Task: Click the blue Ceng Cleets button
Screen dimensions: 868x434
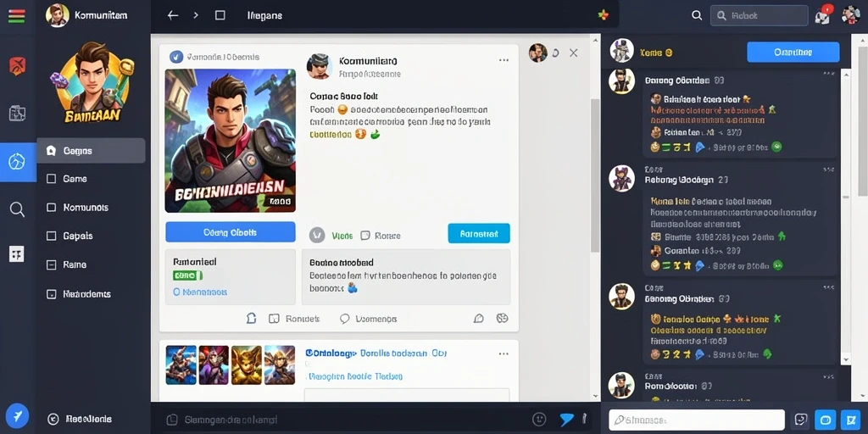Action: [x=231, y=232]
